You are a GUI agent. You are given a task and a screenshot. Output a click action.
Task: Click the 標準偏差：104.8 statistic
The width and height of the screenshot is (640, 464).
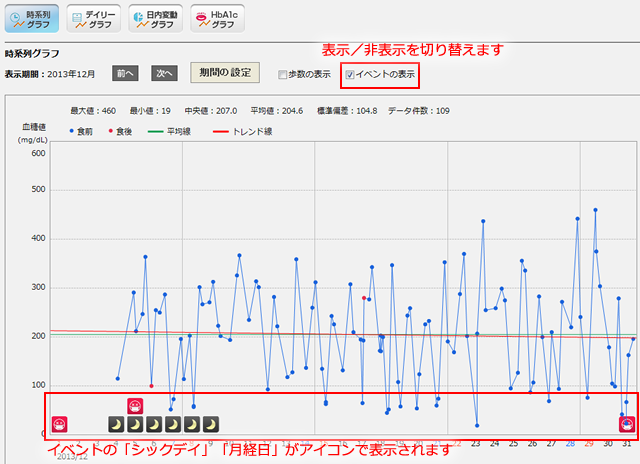347,111
